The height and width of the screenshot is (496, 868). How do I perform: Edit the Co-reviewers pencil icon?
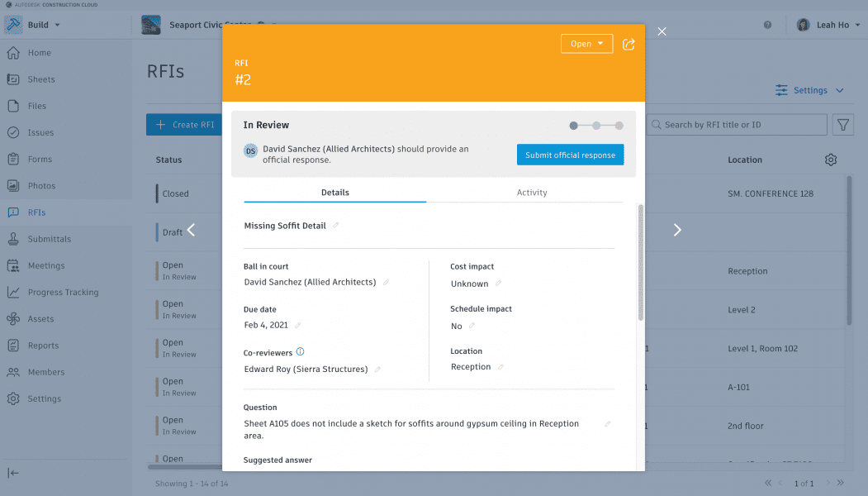coord(377,369)
